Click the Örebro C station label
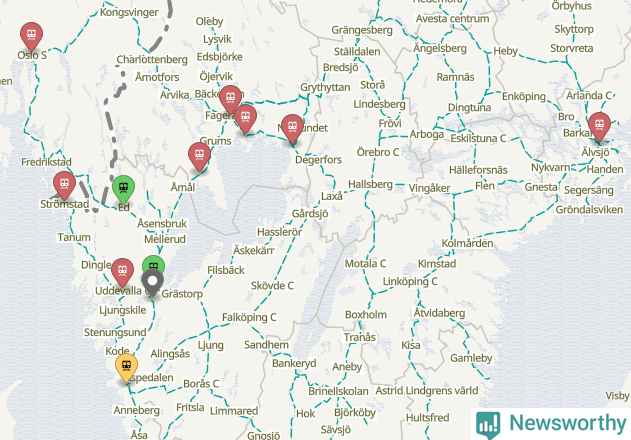 pyautogui.click(x=378, y=152)
